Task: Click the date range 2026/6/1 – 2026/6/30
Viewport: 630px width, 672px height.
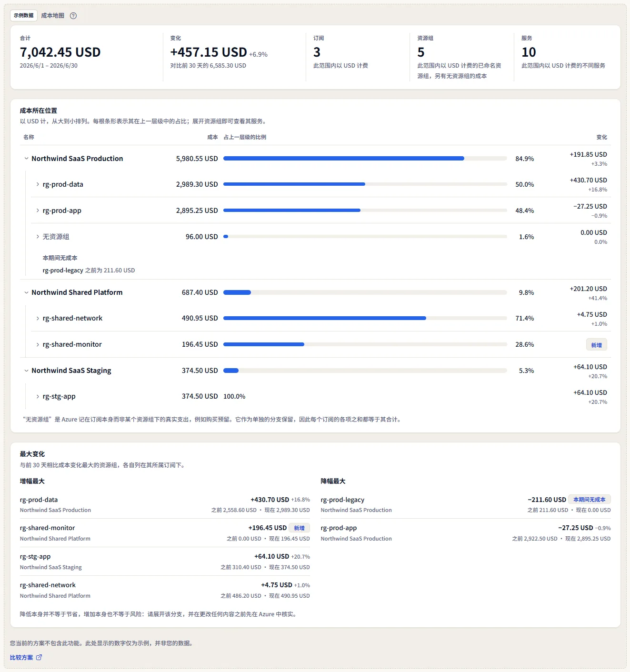Action: [x=49, y=66]
